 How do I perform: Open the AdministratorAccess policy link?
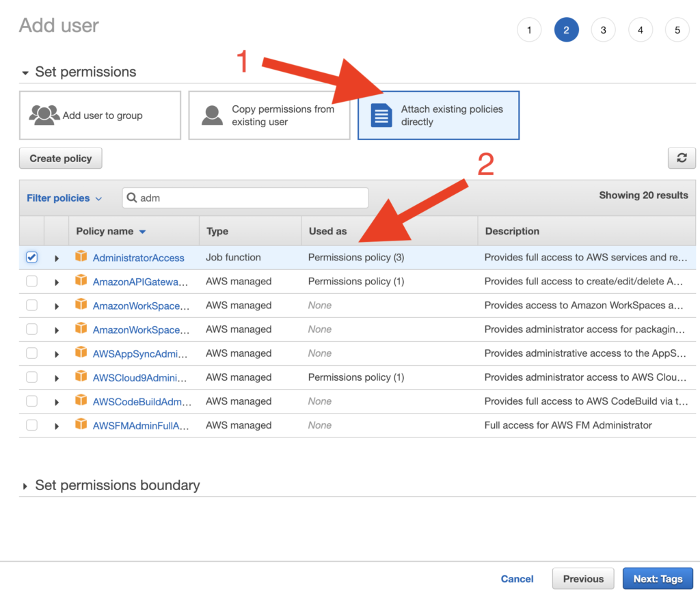point(138,258)
